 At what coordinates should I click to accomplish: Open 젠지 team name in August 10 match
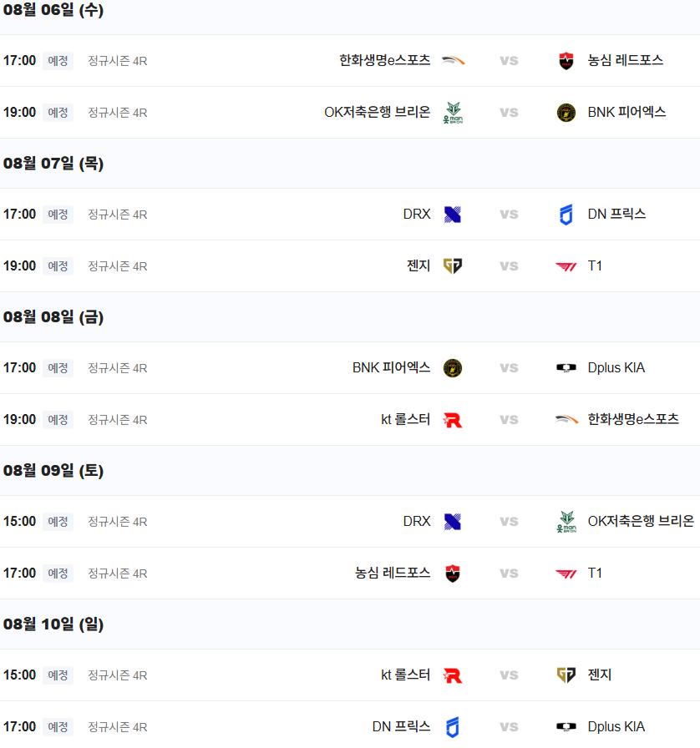(600, 675)
